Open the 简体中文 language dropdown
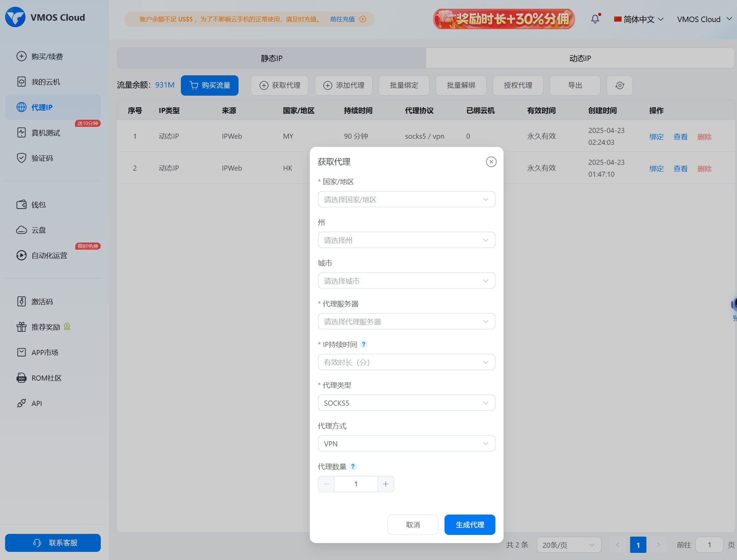The height and width of the screenshot is (560, 737). tap(639, 19)
